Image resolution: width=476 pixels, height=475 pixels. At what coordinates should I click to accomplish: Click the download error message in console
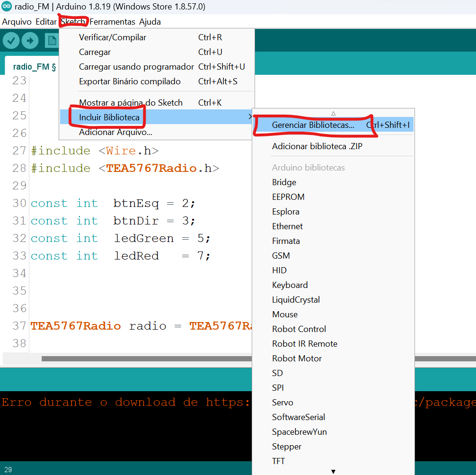pos(126,403)
